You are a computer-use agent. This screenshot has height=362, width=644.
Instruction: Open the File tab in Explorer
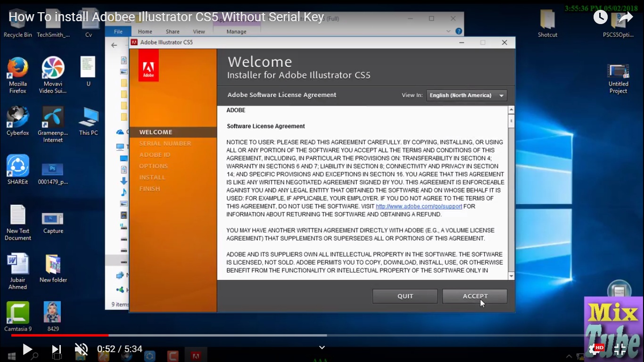point(118,32)
